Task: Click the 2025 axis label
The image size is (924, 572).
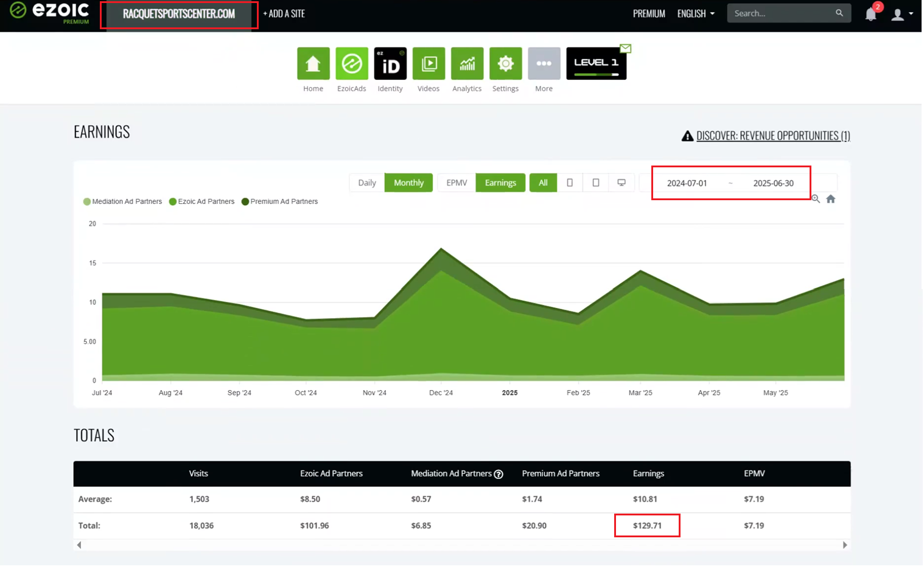Action: pos(509,393)
